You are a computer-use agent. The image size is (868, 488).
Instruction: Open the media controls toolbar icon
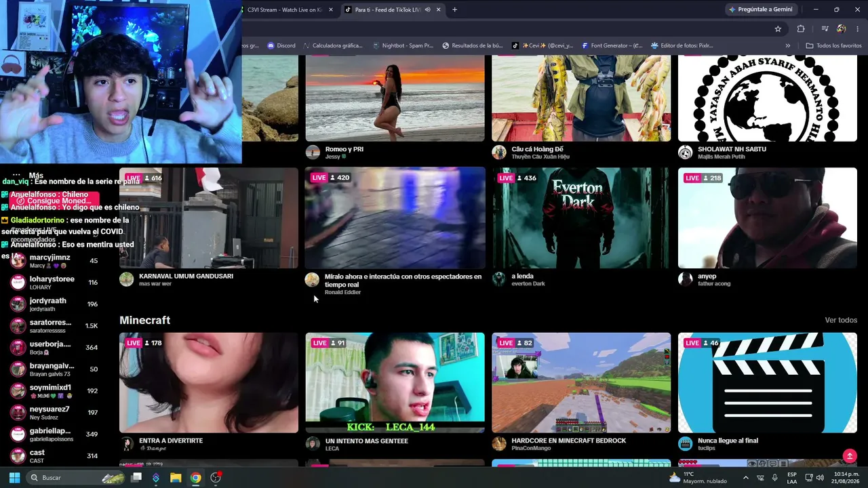(x=825, y=28)
